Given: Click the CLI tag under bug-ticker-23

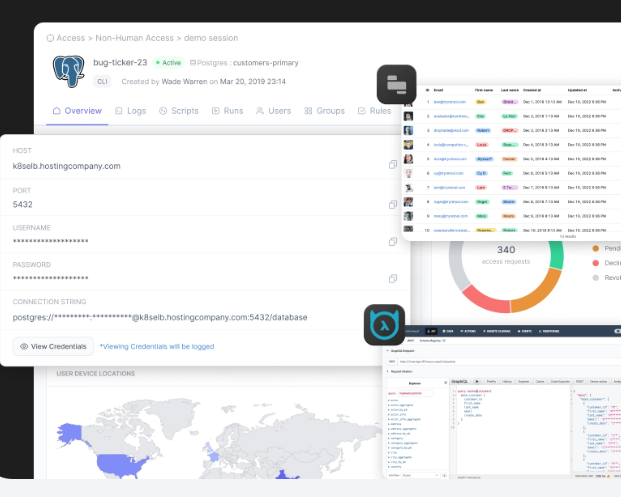Looking at the screenshot, I should 102,82.
